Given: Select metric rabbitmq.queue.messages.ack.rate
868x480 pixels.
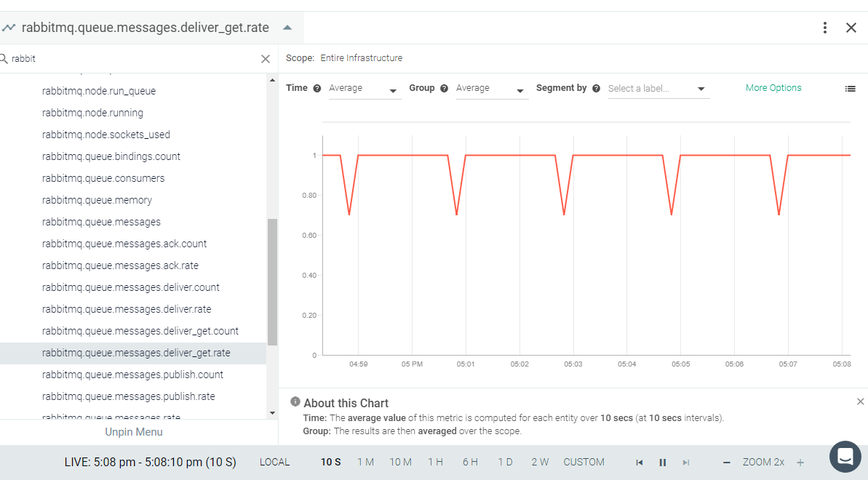Looking at the screenshot, I should click(x=120, y=265).
